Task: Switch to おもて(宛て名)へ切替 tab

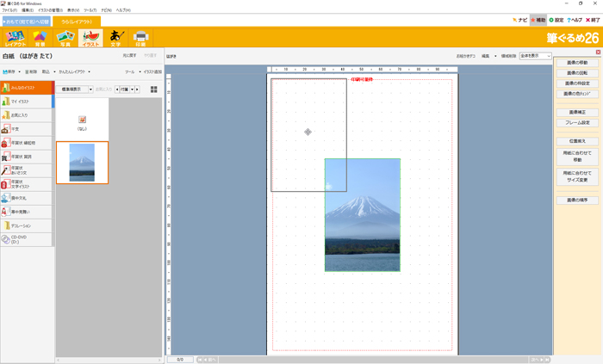Action: 26,21
